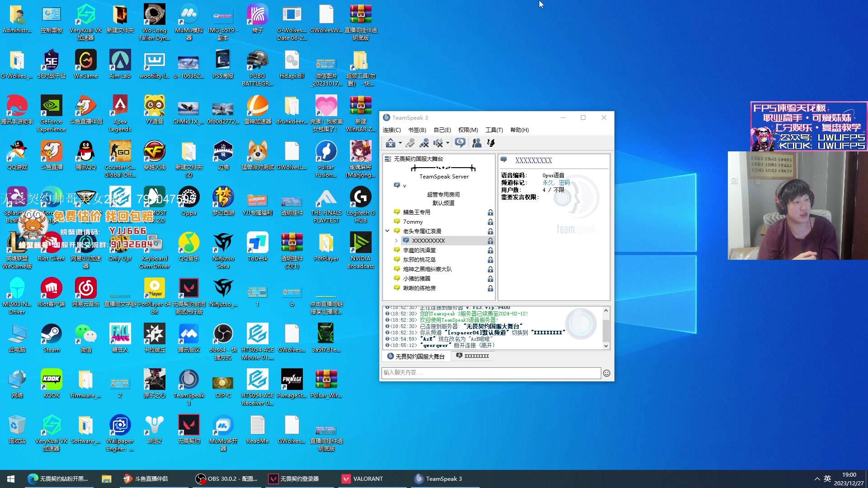
Task: Open Away status dropdown arrow
Action: point(400,143)
